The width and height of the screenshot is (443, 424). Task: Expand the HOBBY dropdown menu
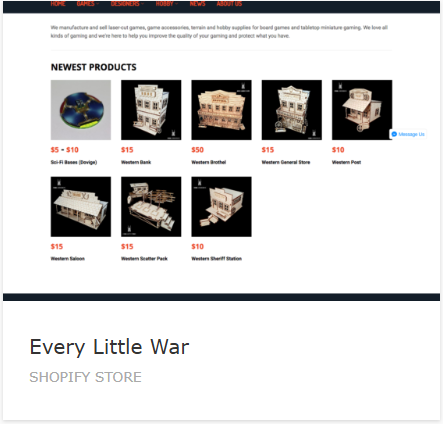click(x=167, y=4)
